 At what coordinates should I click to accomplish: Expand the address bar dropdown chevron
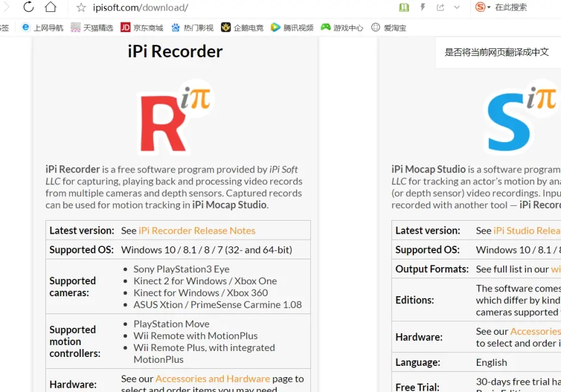(457, 7)
